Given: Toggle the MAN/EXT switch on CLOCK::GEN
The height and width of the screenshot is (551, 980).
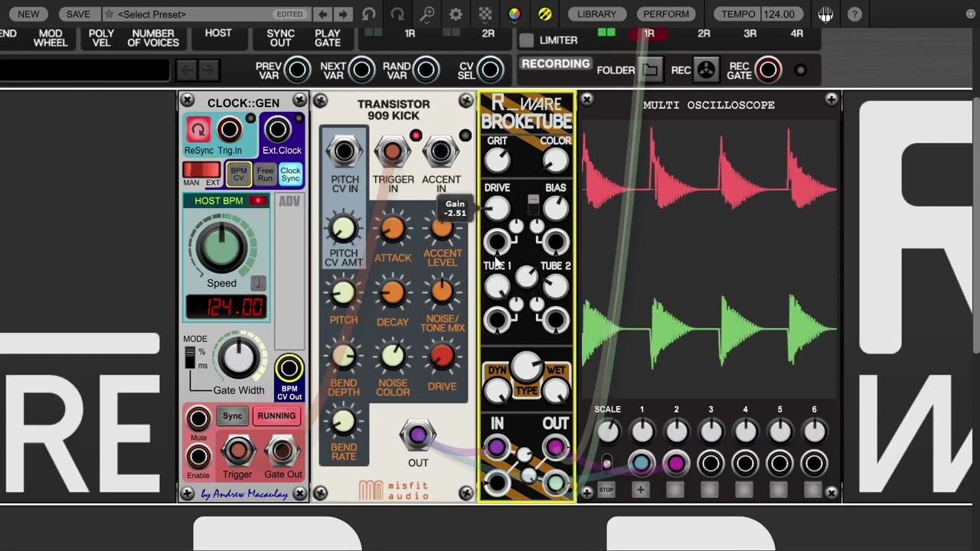Looking at the screenshot, I should pyautogui.click(x=201, y=170).
